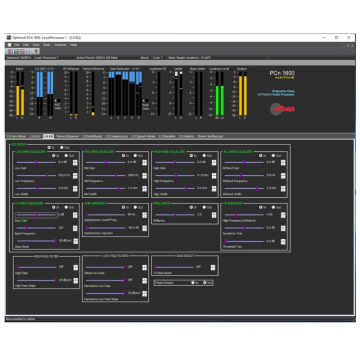Click the Subharmonic Injection slider
The image size is (360, 360).
pos(106,228)
